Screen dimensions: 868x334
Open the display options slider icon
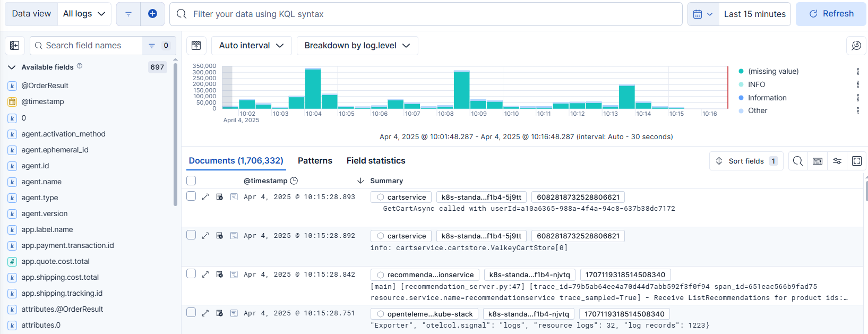[x=837, y=161]
